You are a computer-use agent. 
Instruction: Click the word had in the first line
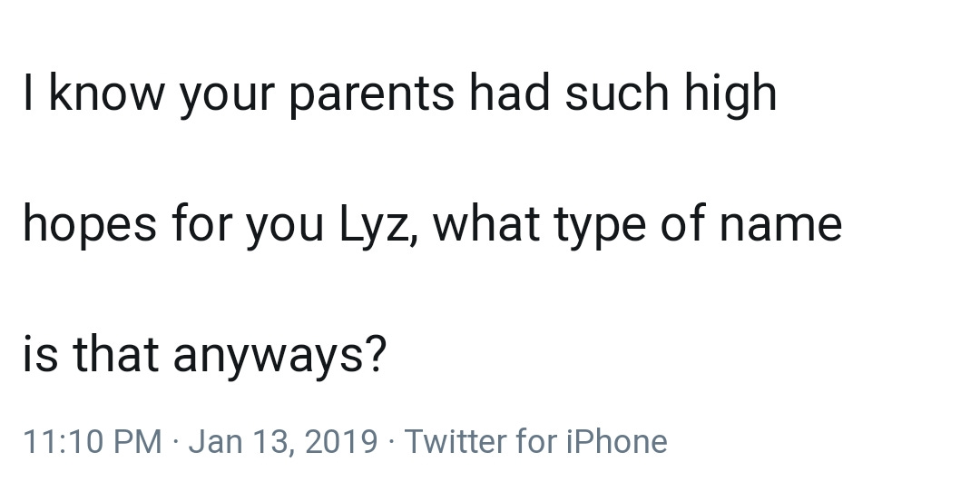point(509,92)
